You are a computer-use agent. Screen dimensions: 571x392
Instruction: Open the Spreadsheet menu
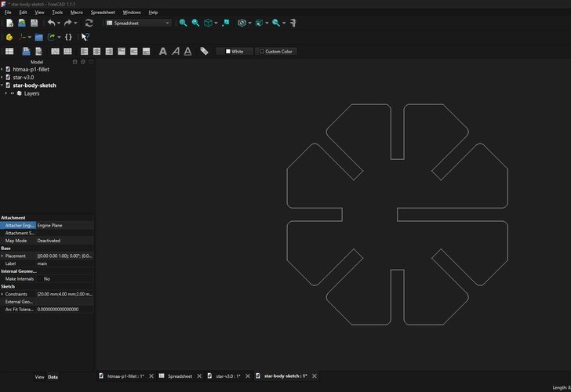pyautogui.click(x=103, y=13)
